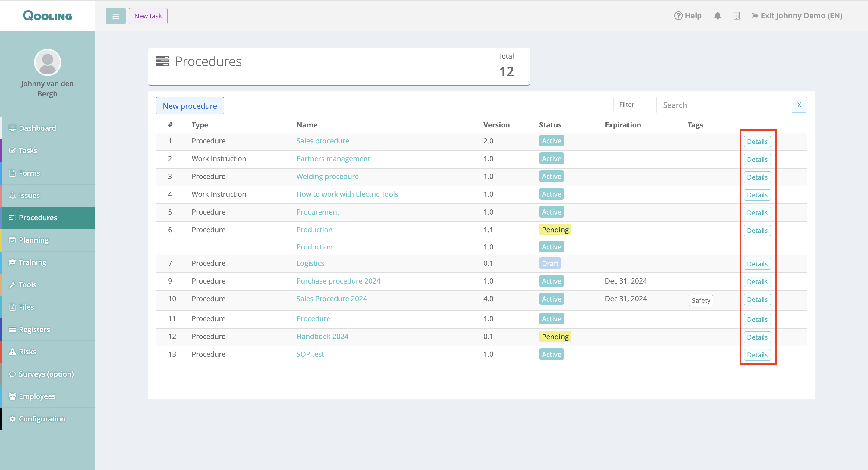Go to Tasks in the sidebar
The height and width of the screenshot is (470, 868).
[28, 151]
